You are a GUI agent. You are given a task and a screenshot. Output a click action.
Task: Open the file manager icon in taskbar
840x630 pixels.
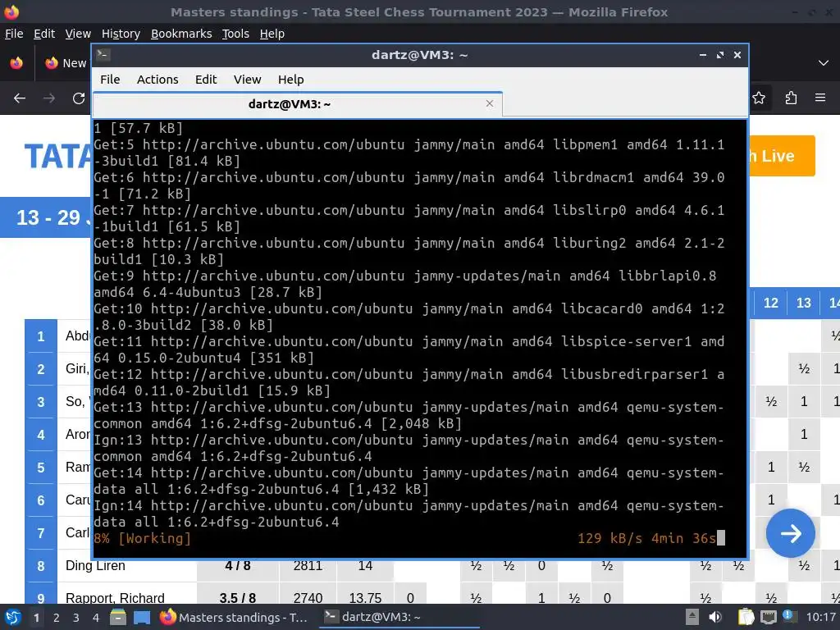tap(118, 618)
